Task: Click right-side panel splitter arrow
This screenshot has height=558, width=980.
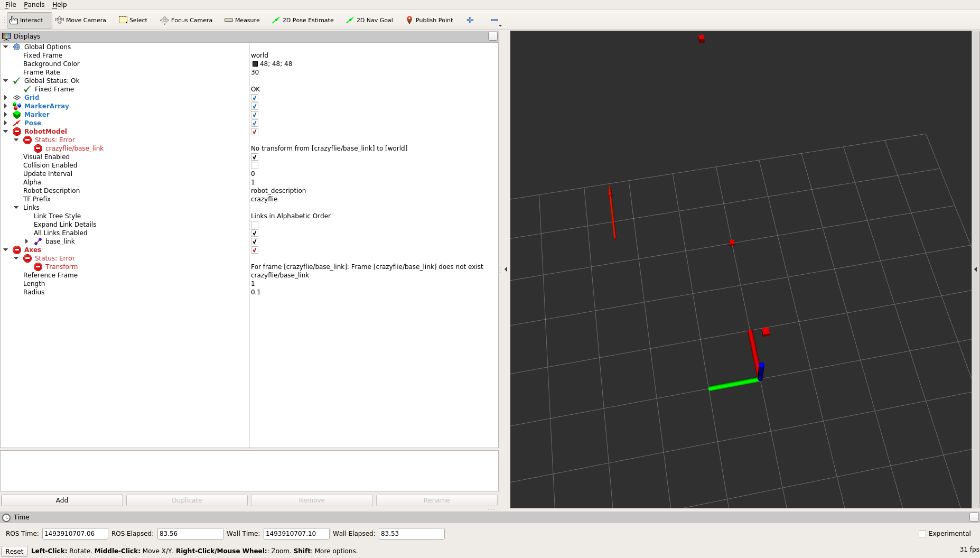Action: coord(975,269)
